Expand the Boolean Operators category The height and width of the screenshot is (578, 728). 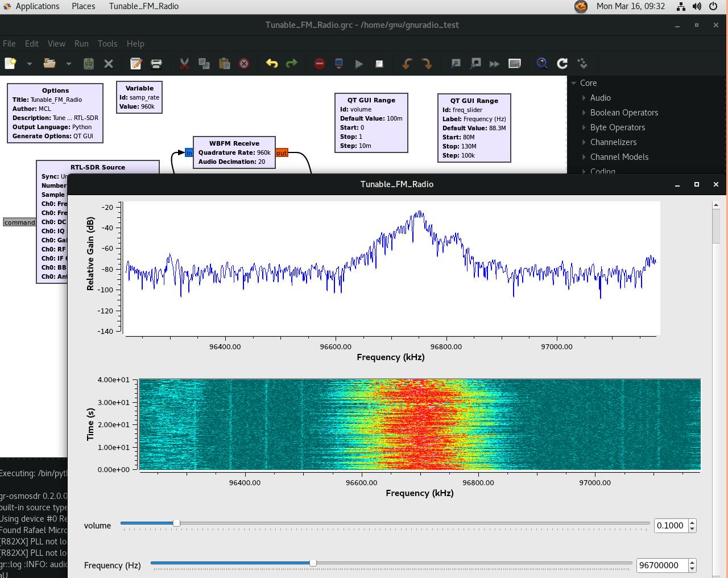584,113
